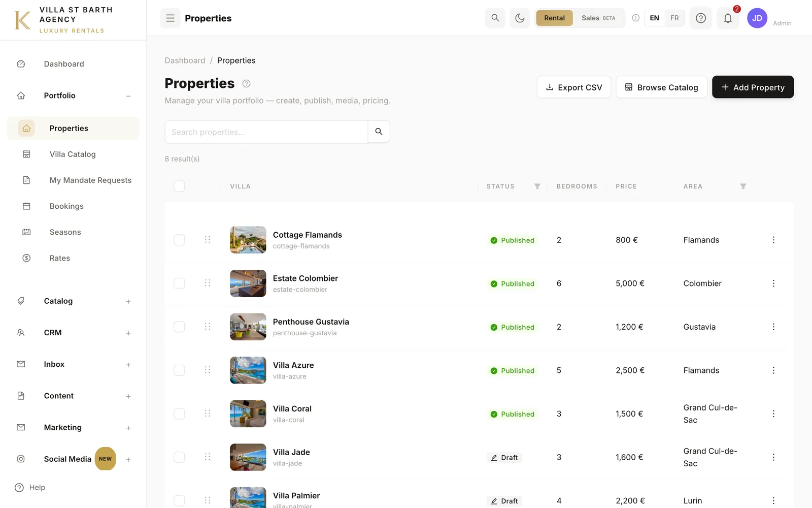Screen dimensions: 812x508
Task: Filter by Status column funnel icon
Action: coord(537,186)
